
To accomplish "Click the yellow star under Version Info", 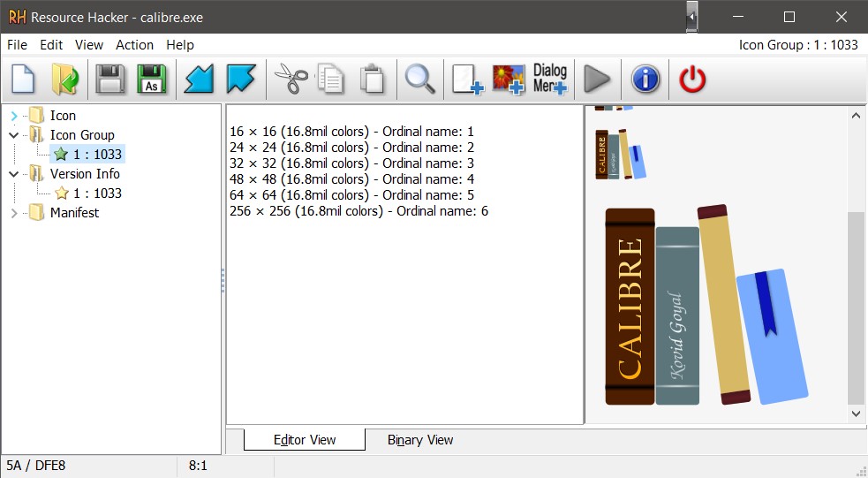I will [x=62, y=193].
